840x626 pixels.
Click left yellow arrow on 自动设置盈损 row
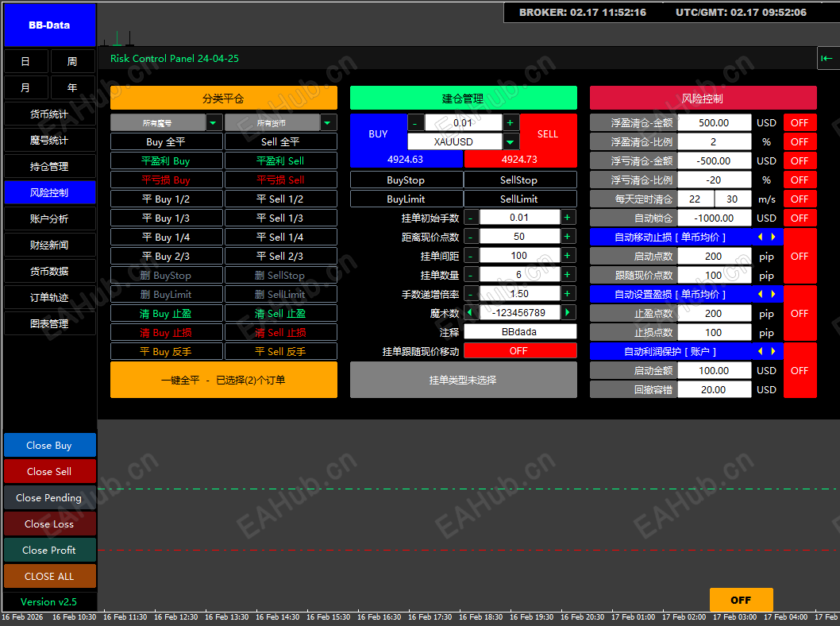tap(760, 294)
